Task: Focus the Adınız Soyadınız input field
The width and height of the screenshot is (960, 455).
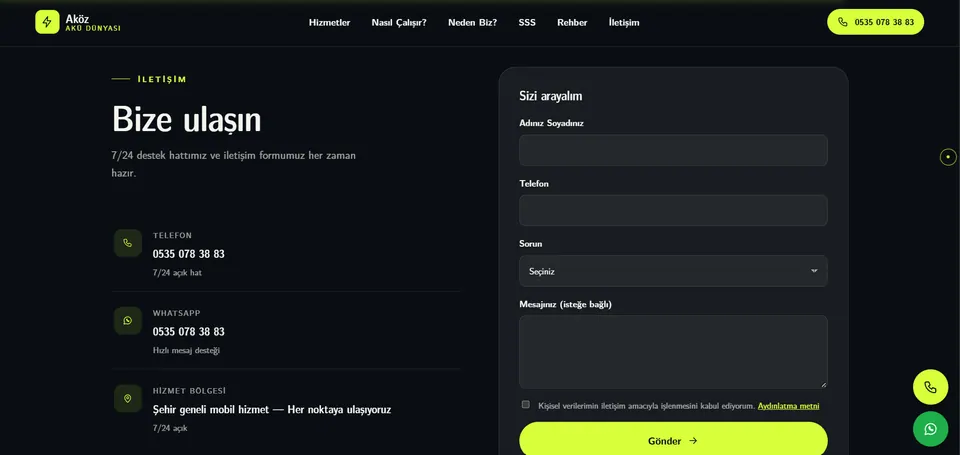Action: [673, 151]
